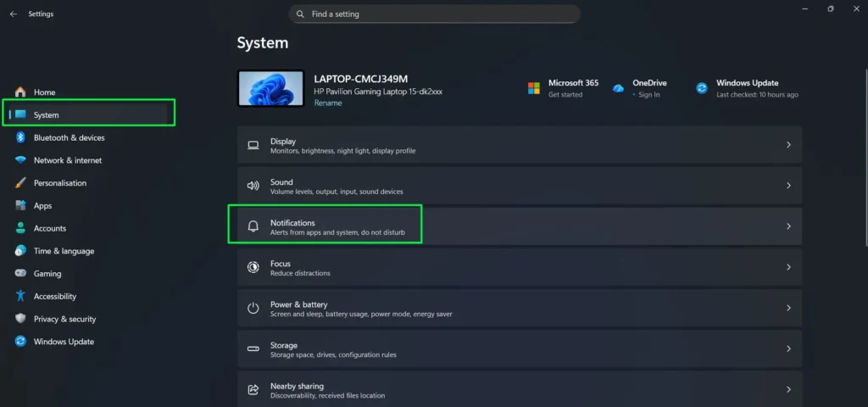
Task: Click the OneDrive cloud icon
Action: tap(618, 88)
